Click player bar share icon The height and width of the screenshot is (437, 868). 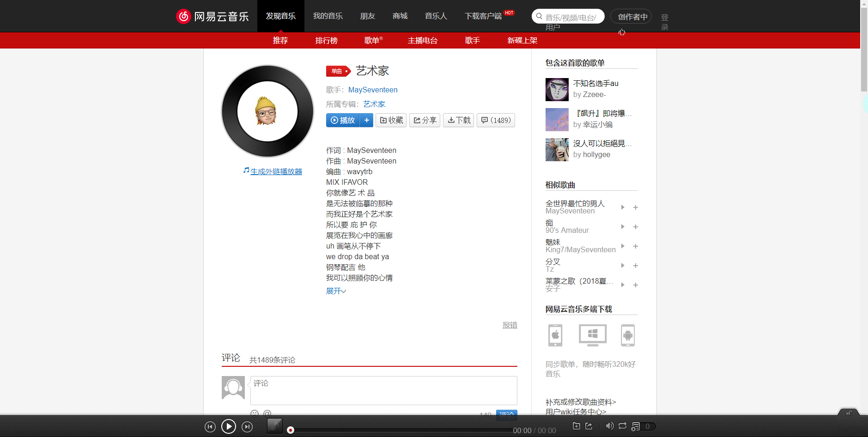point(589,426)
